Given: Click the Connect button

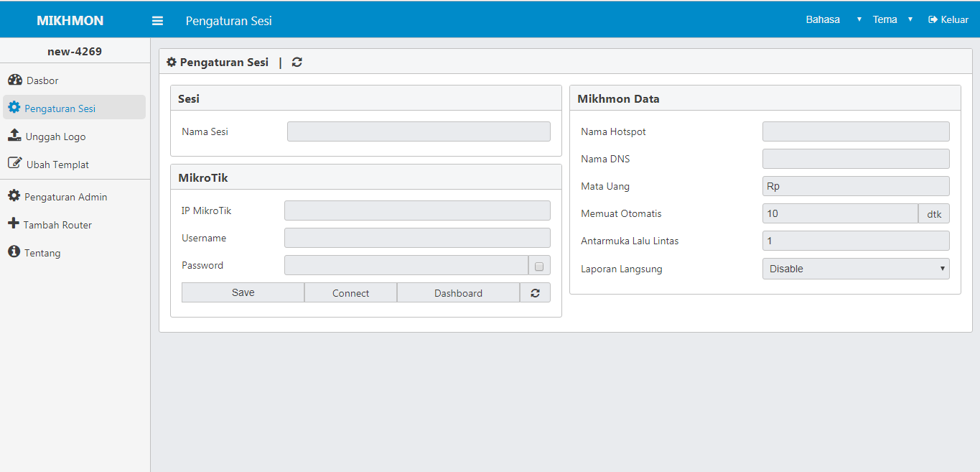Looking at the screenshot, I should (350, 292).
